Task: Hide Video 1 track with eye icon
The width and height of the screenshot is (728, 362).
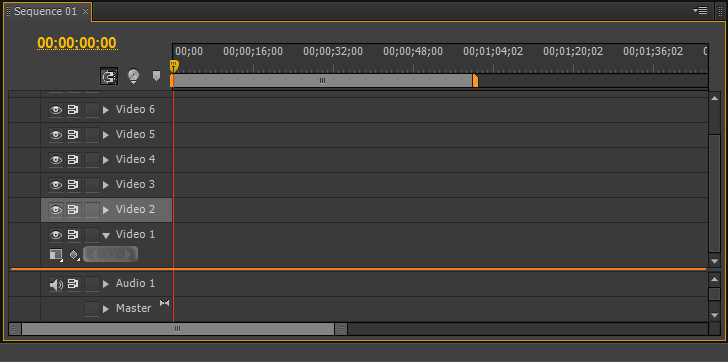Action: pyautogui.click(x=56, y=235)
